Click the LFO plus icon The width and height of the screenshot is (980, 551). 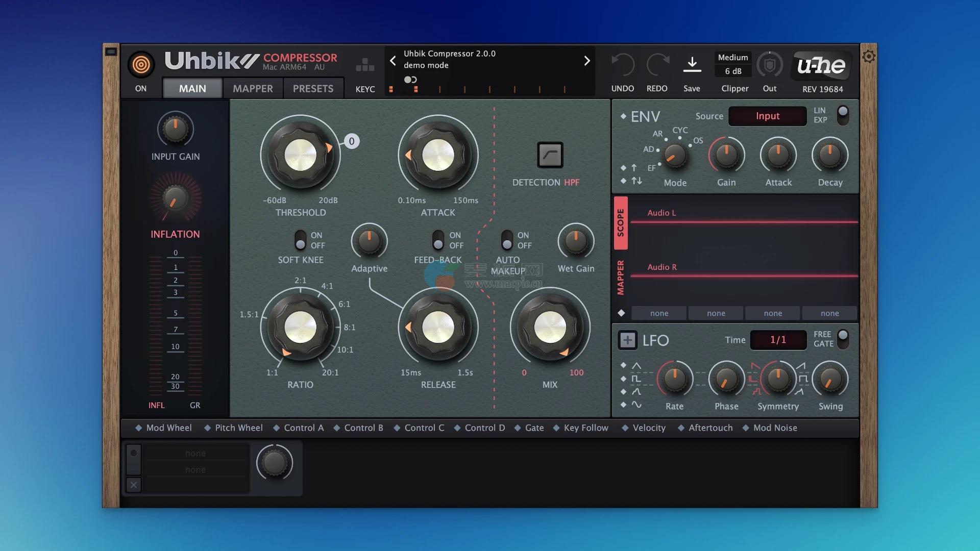coord(627,340)
